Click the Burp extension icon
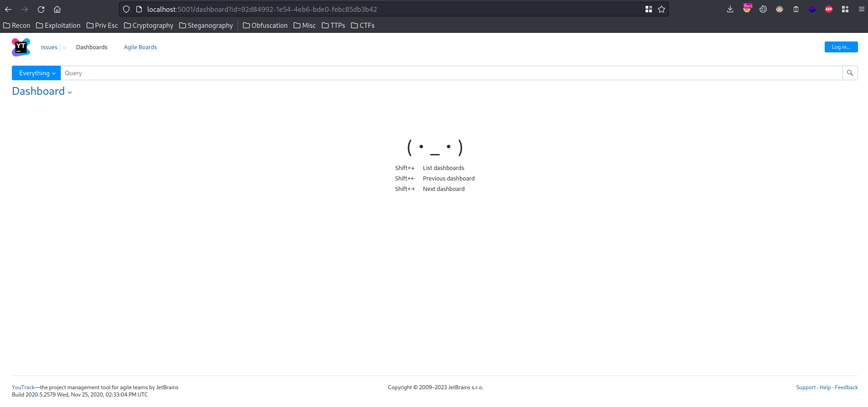Image resolution: width=868 pixels, height=407 pixels. [747, 8]
